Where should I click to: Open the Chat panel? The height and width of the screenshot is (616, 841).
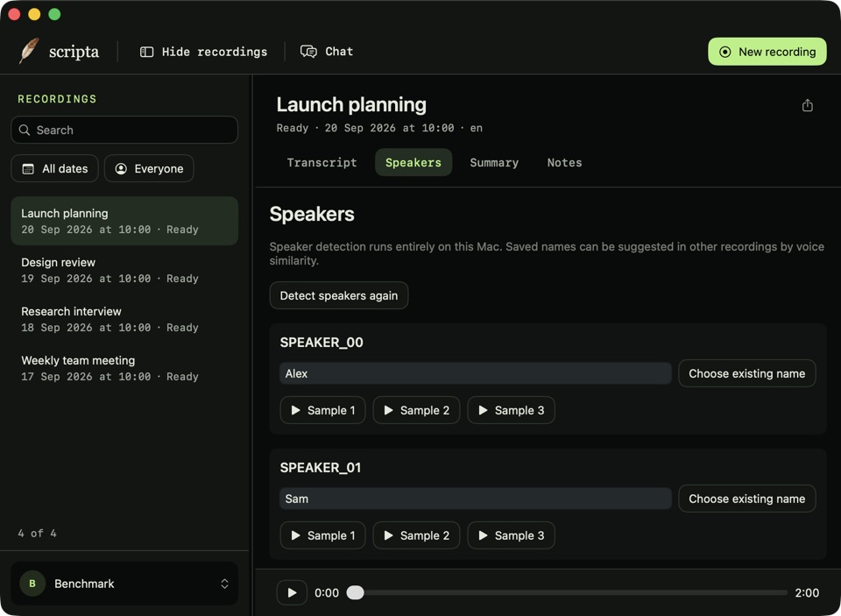point(327,52)
